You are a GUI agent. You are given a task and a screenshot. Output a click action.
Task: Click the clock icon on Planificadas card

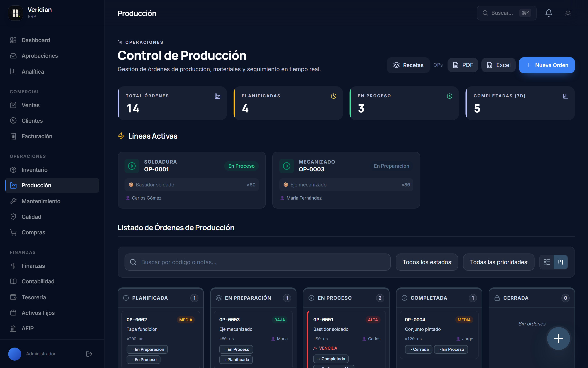(334, 96)
